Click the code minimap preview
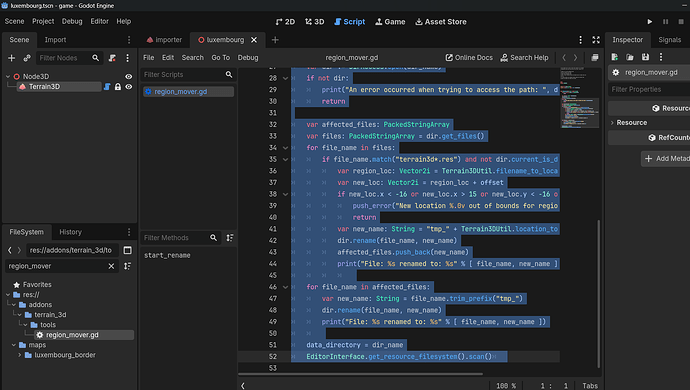690x390 pixels. tap(579, 97)
